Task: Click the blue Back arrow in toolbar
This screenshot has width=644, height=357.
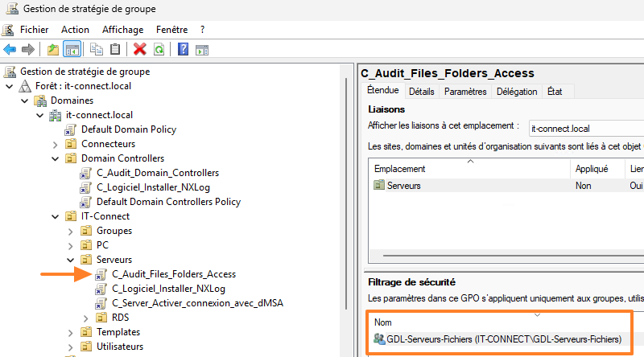Action: tap(10, 50)
